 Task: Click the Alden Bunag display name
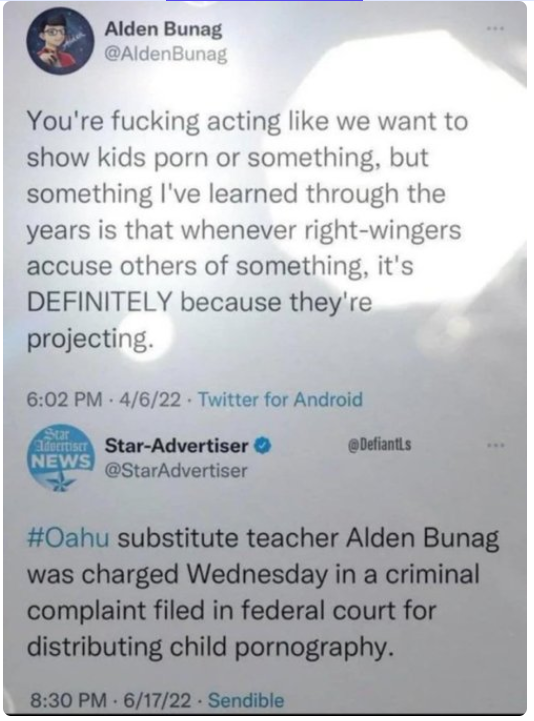163,30
